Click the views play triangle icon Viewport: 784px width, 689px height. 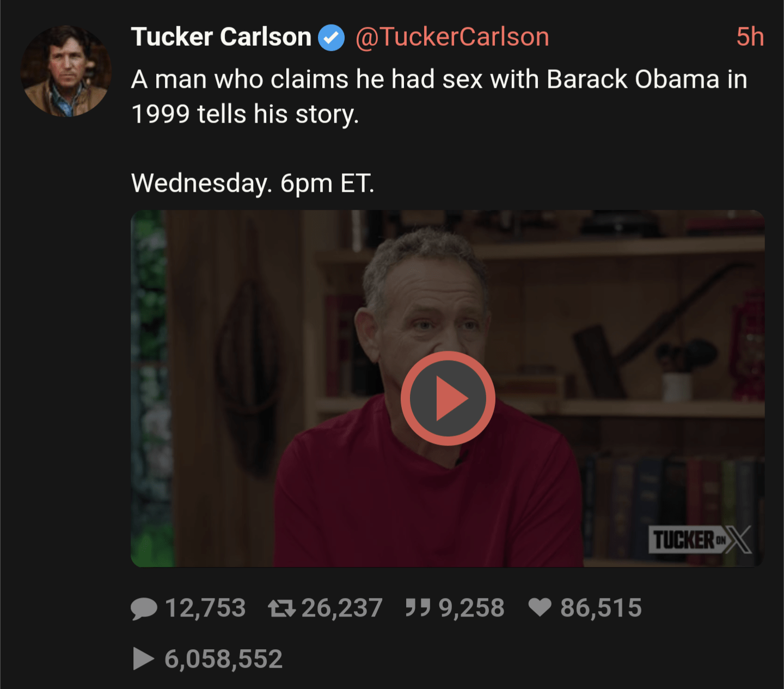[x=143, y=659]
